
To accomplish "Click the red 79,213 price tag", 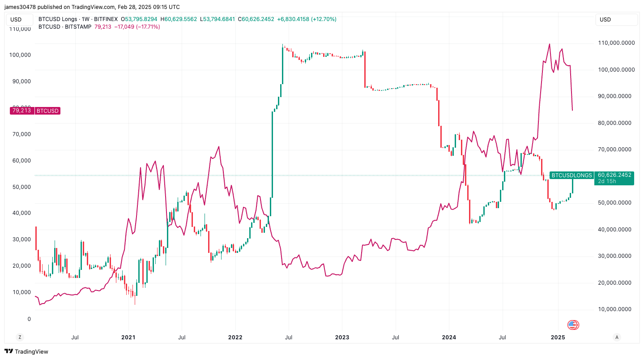I will (x=22, y=111).
